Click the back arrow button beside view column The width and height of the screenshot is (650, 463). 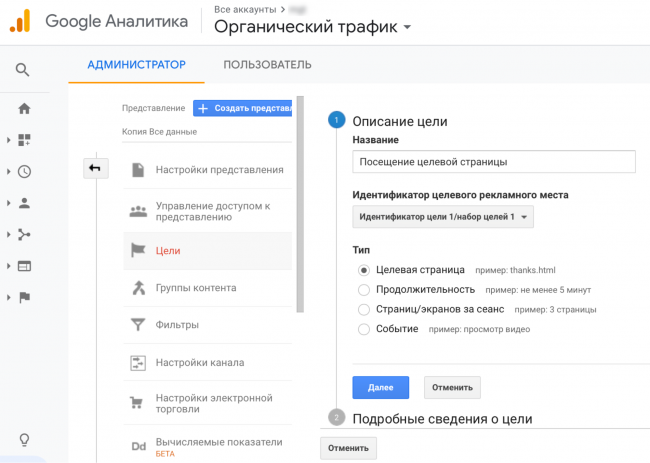tap(95, 169)
